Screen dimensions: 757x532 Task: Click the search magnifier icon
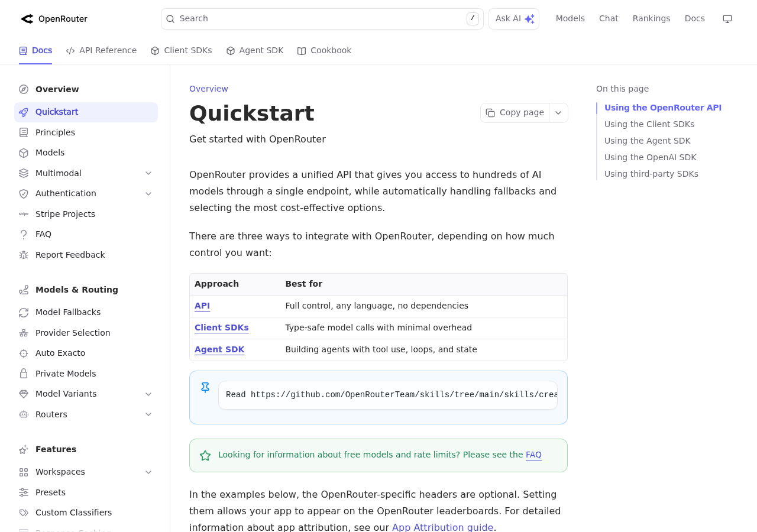coord(170,19)
